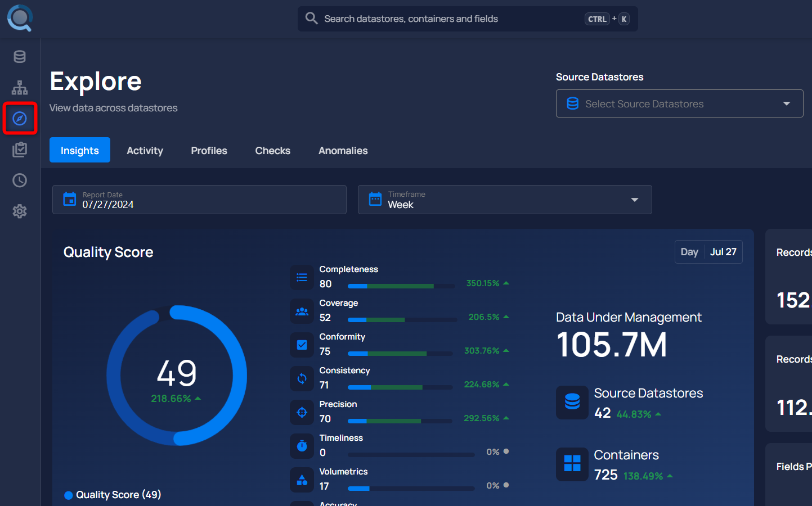The width and height of the screenshot is (812, 506).
Task: Click the Explore page heading
Action: (x=96, y=82)
